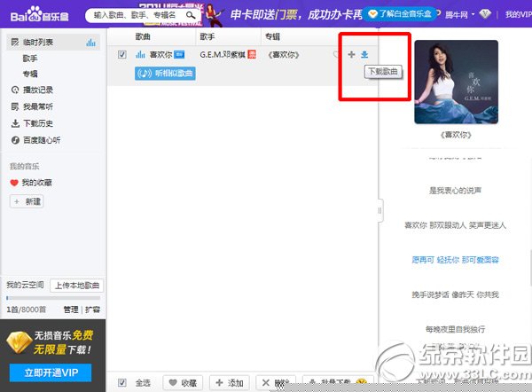Click song title 喜欢你 in list
Viewport: 532px width, 392px height.
[x=160, y=54]
